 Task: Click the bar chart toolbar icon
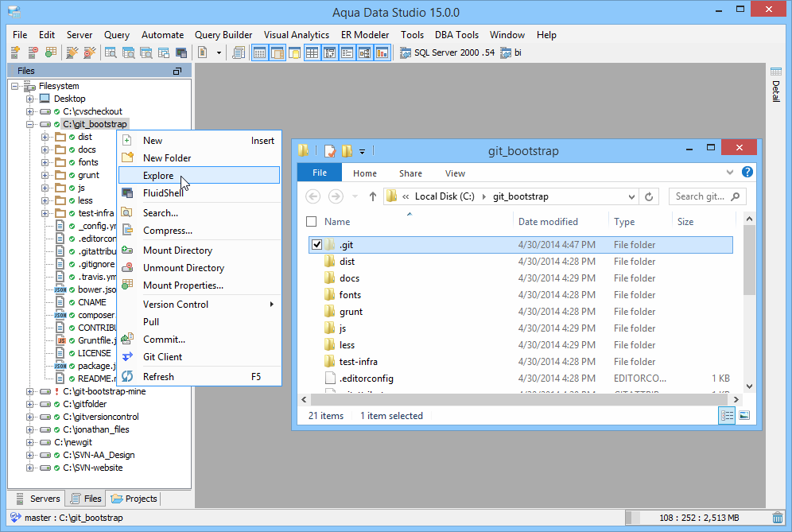[382, 52]
